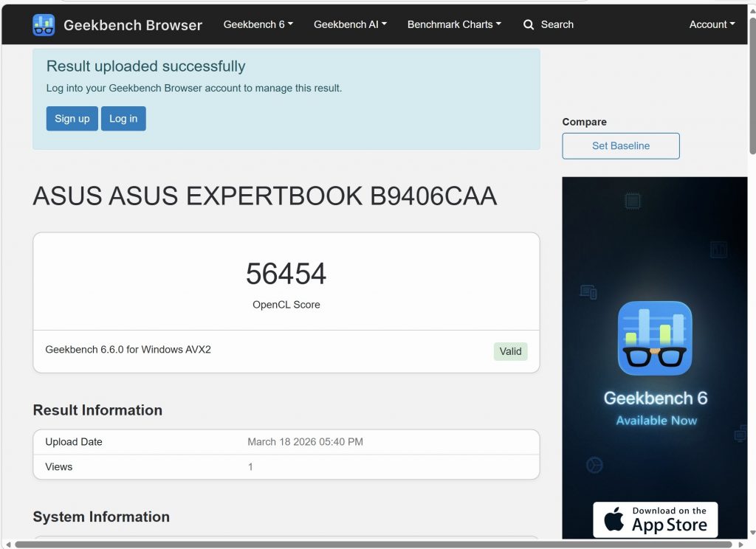Expand the Account dropdown
The width and height of the screenshot is (756, 549).
coord(711,24)
